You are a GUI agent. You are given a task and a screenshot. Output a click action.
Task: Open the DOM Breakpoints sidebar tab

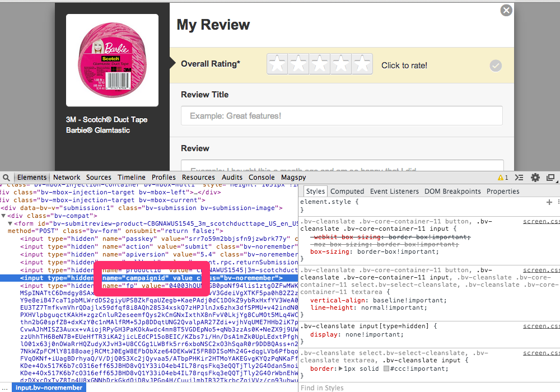(x=452, y=192)
